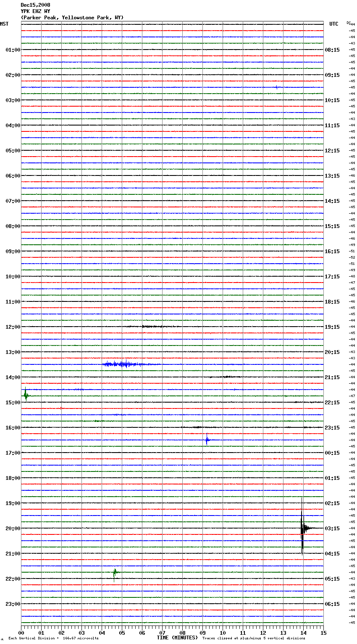The image size is (357, 644).
Task: Click the DC offset column header
Action: [x=349, y=23]
